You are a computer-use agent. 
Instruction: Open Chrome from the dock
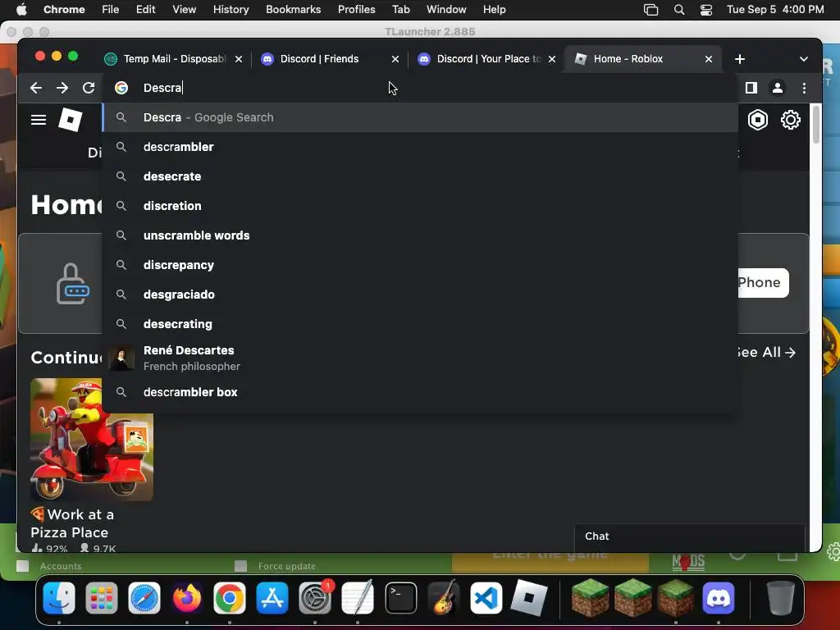(x=230, y=598)
